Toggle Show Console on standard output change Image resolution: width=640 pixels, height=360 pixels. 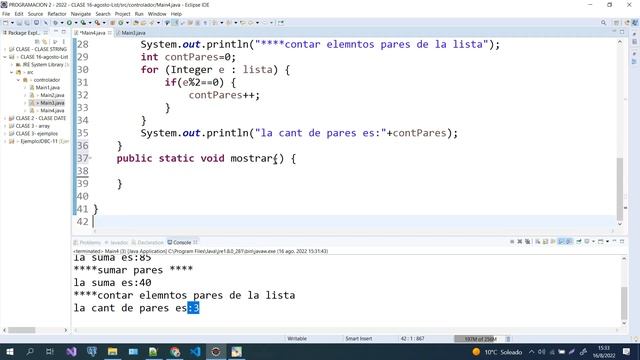[561, 242]
